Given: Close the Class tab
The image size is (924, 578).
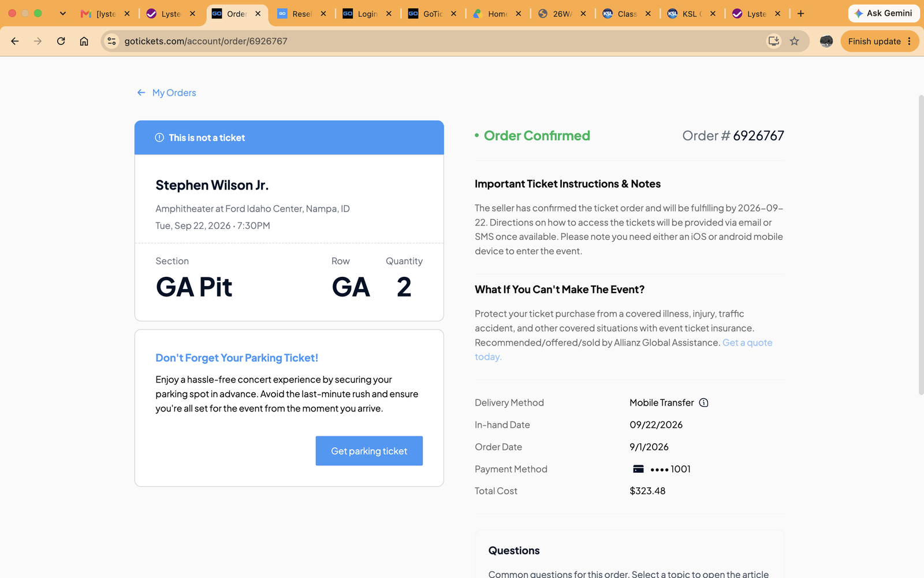Looking at the screenshot, I should (x=648, y=14).
